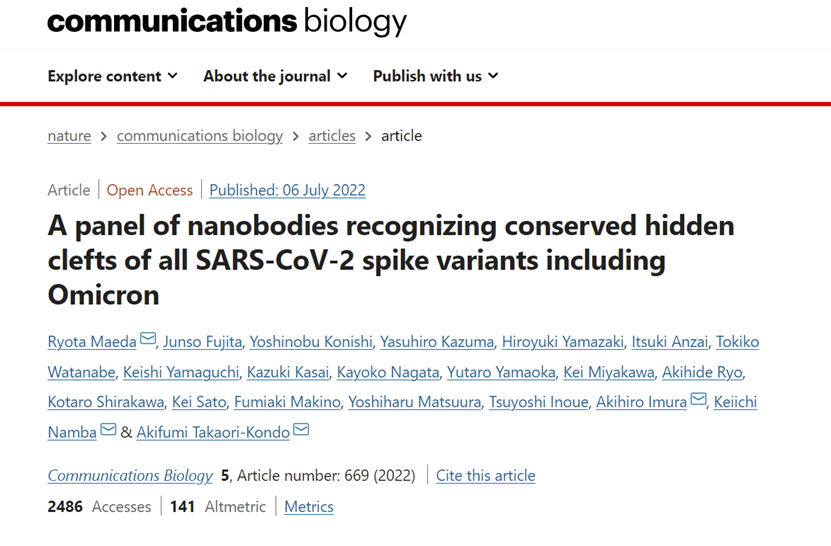Open author Kotaro Shirakawa link
The height and width of the screenshot is (546, 831).
click(x=106, y=402)
